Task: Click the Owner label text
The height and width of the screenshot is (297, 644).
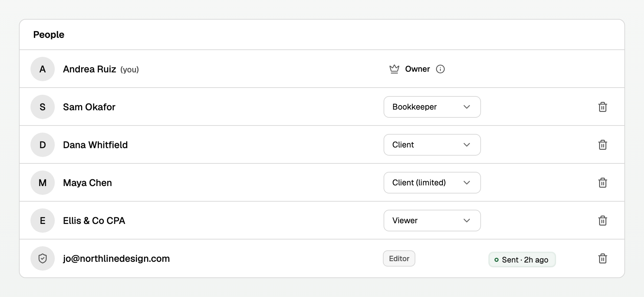Action: tap(418, 69)
